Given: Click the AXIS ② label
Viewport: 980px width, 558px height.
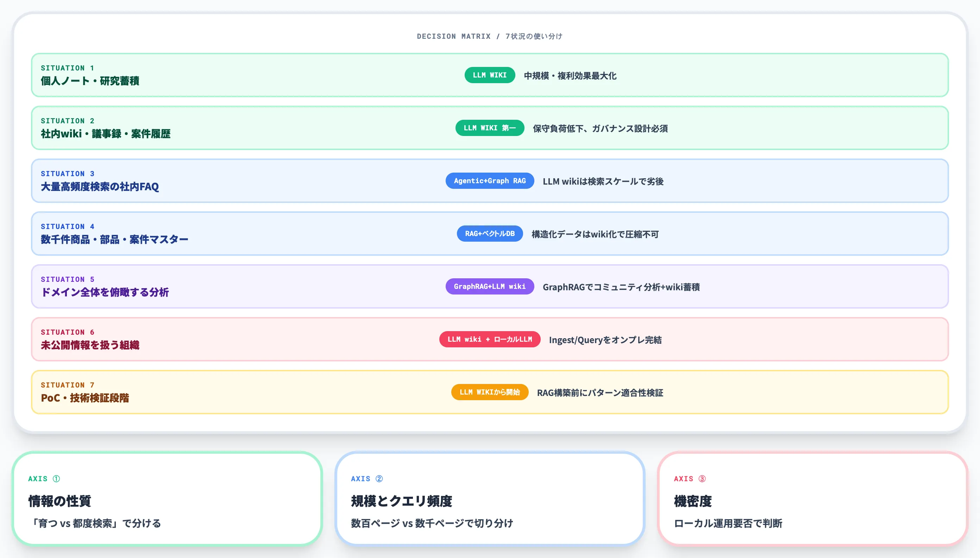Looking at the screenshot, I should pyautogui.click(x=367, y=479).
